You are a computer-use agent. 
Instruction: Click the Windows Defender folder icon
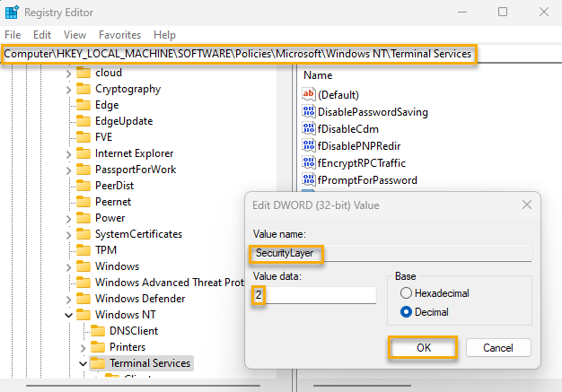84,299
